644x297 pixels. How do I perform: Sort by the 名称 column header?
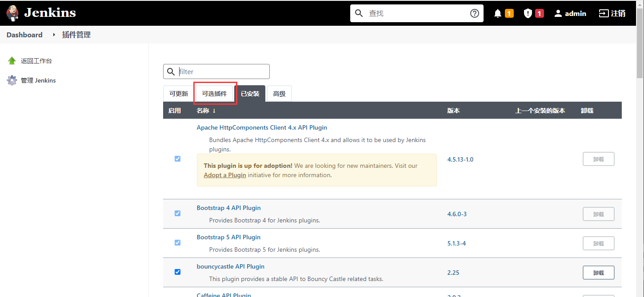[x=206, y=111]
